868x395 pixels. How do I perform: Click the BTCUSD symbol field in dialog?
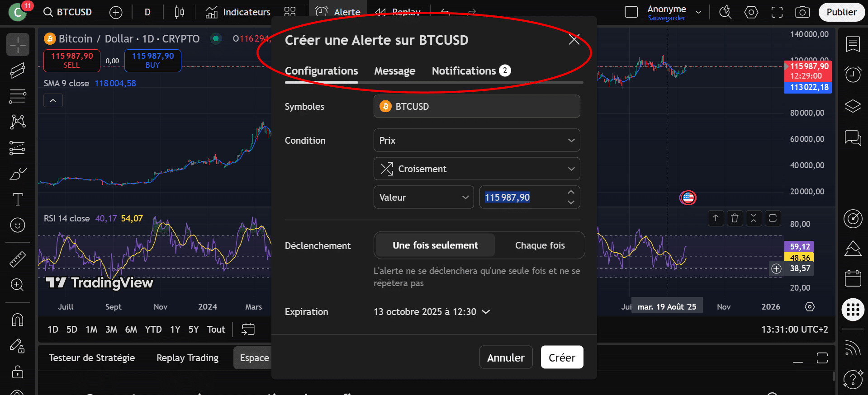point(476,107)
